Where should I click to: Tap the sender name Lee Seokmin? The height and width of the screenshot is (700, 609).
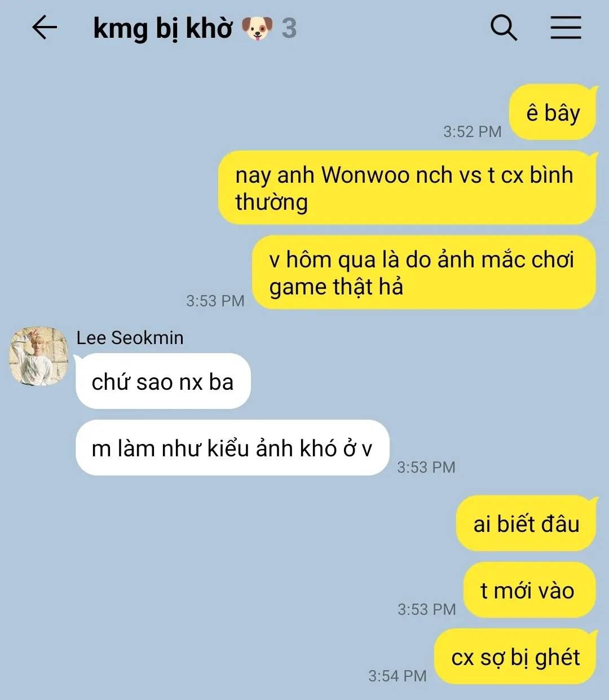(x=130, y=337)
